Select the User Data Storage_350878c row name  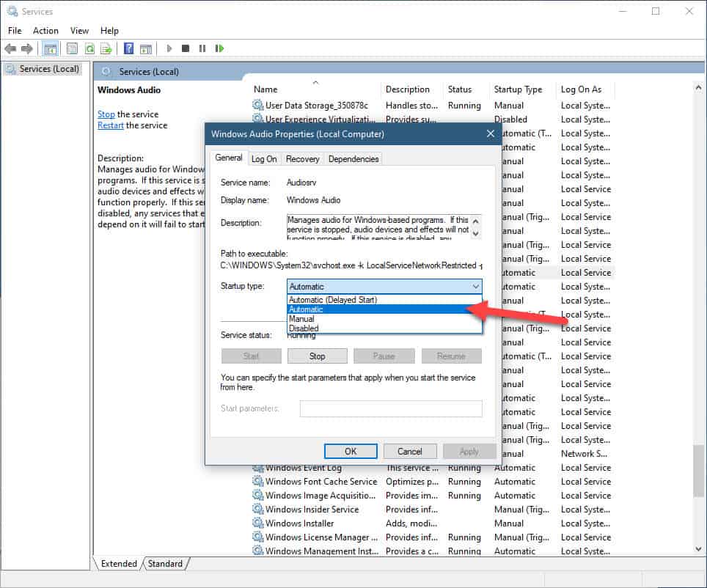click(317, 105)
